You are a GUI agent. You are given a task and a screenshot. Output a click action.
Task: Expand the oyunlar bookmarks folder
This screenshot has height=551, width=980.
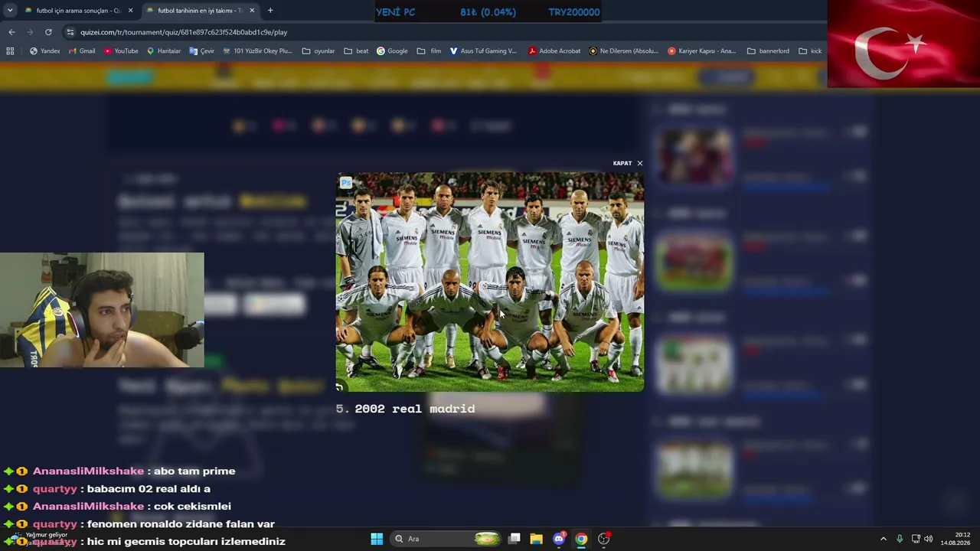point(318,51)
